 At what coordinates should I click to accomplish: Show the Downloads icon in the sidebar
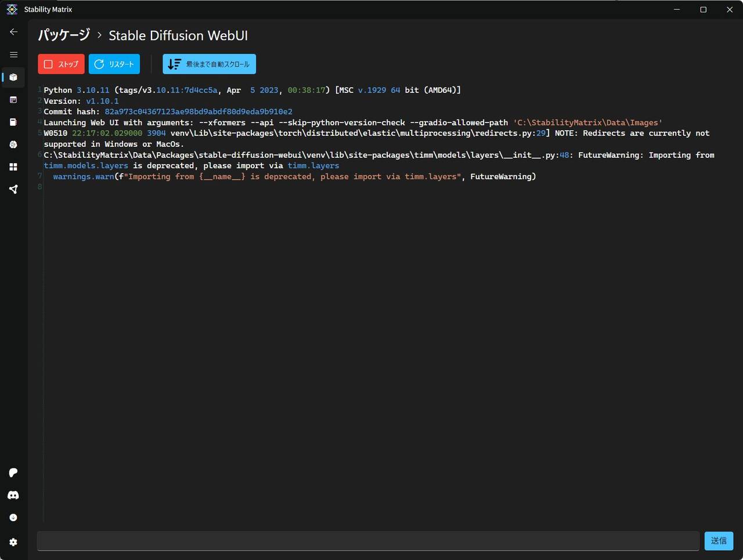click(x=13, y=518)
